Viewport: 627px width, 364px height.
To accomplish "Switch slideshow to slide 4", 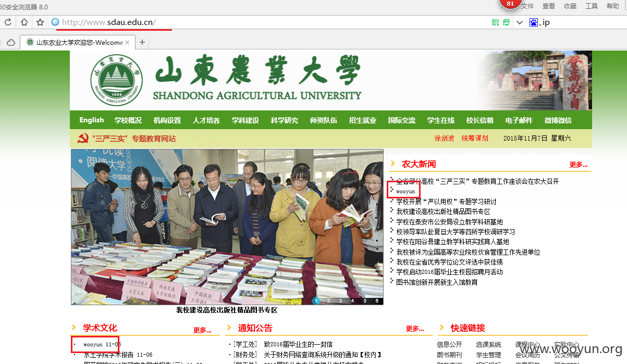I will [x=352, y=300].
